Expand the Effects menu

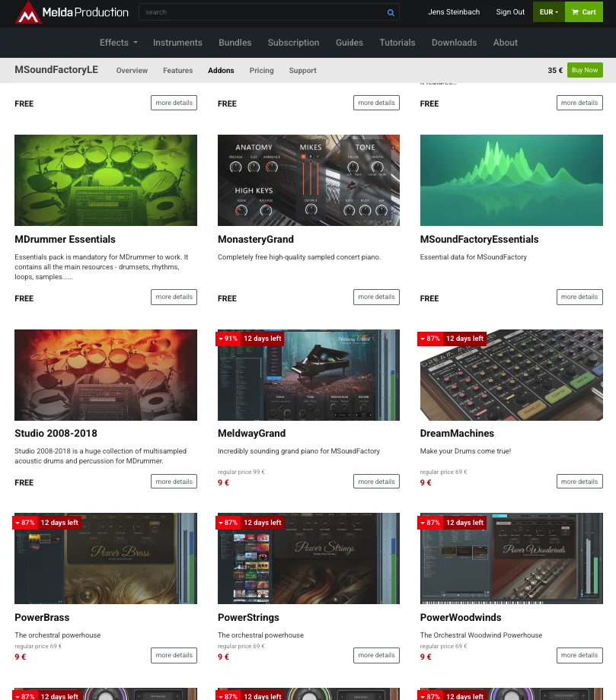point(118,43)
